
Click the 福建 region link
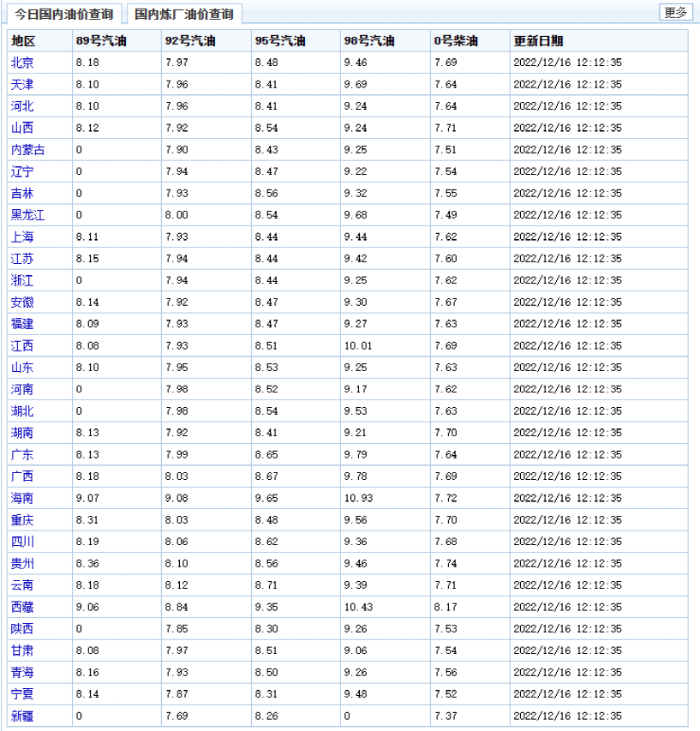tap(22, 324)
